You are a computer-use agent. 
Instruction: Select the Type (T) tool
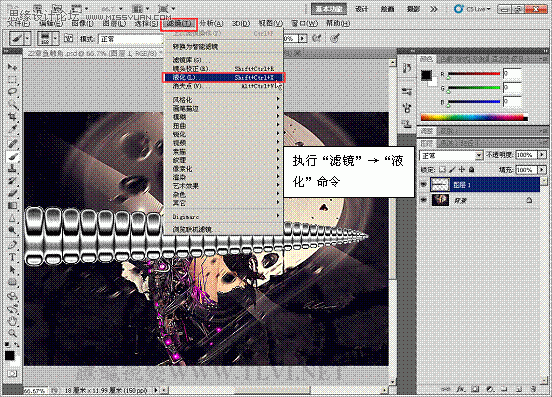(x=12, y=258)
